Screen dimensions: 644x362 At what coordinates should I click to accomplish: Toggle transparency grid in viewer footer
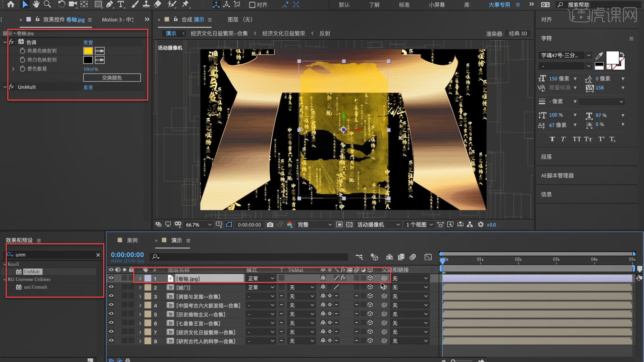(349, 225)
